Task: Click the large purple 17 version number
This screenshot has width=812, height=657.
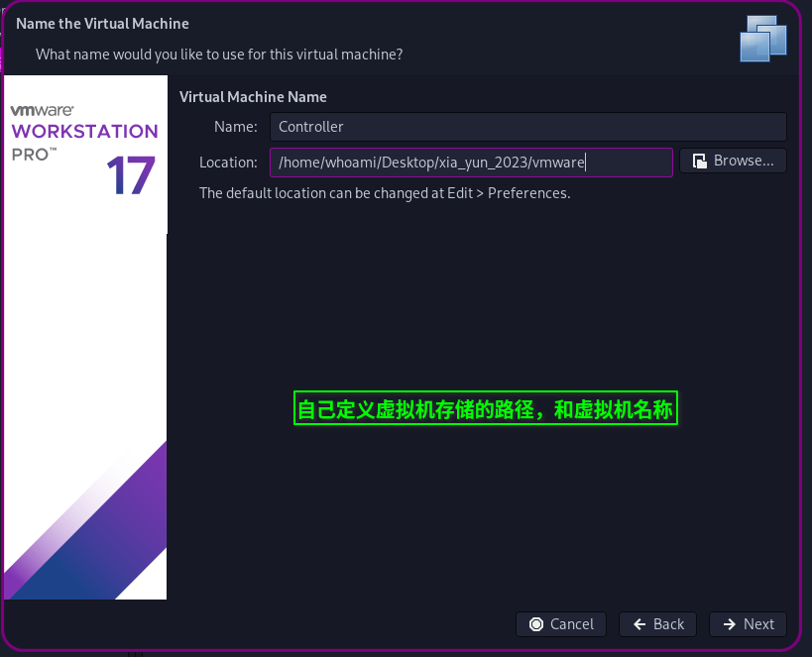Action: (x=130, y=177)
